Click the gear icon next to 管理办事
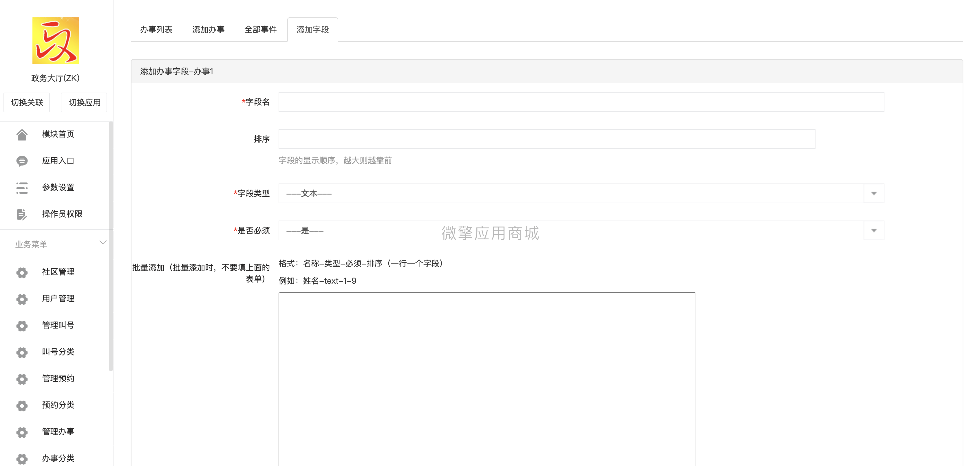Screen dimensions: 980x466 (x=22, y=432)
